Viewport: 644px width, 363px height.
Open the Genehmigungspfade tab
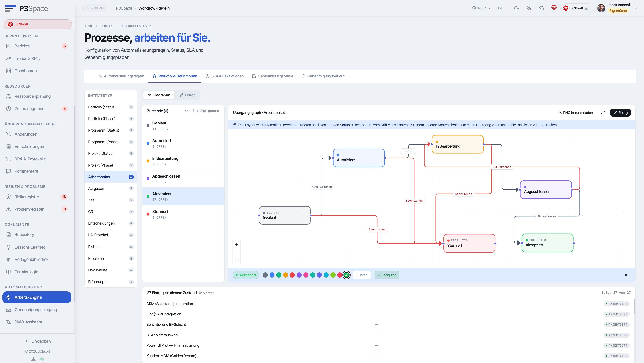[x=272, y=76]
